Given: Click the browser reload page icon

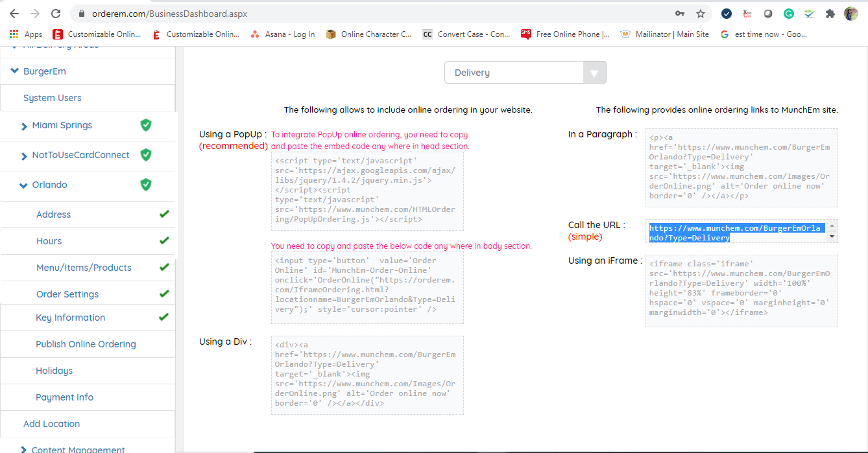Looking at the screenshot, I should [x=56, y=14].
